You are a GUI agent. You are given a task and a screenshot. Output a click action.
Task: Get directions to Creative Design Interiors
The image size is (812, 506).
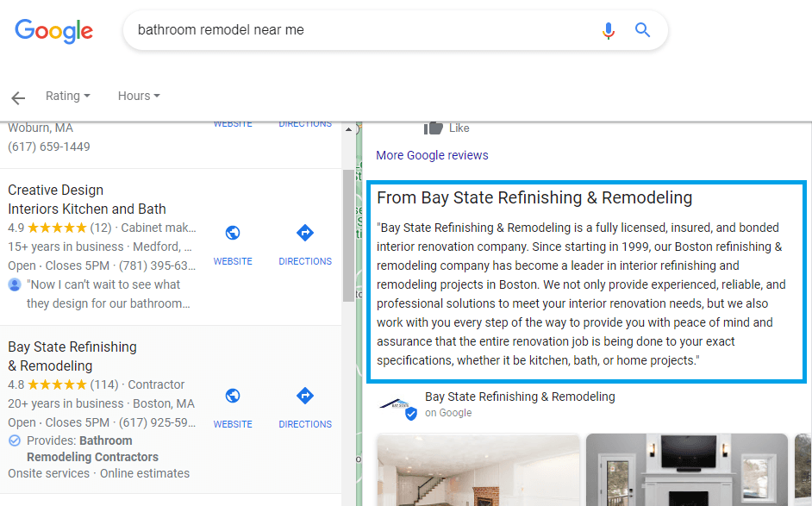click(305, 233)
